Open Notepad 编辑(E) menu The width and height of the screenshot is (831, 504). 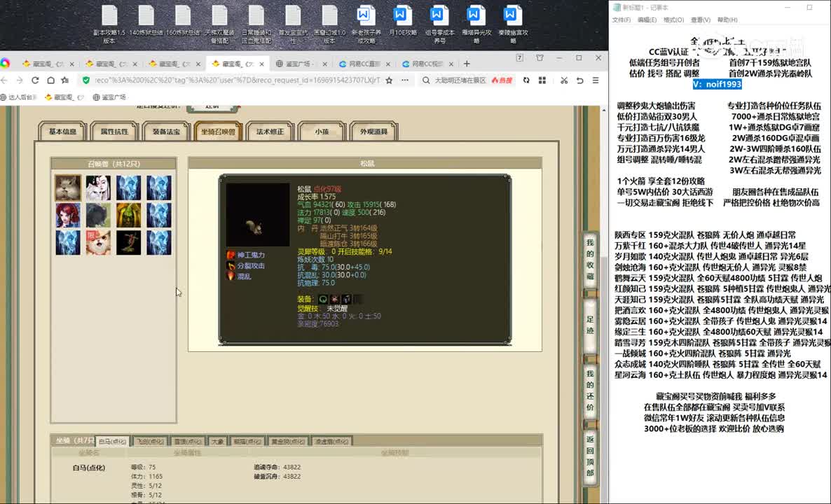point(647,20)
